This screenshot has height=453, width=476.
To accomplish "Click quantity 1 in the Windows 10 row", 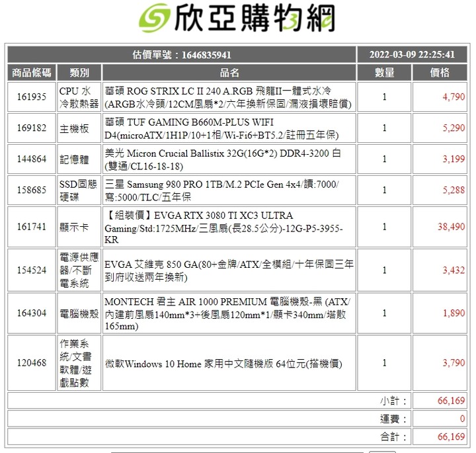I will click(x=384, y=363).
